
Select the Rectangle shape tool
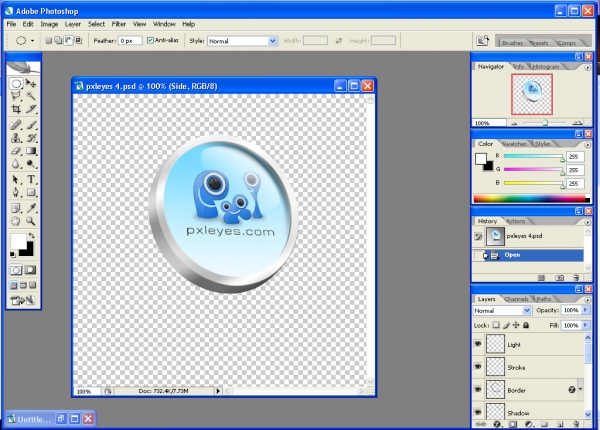coord(31,192)
